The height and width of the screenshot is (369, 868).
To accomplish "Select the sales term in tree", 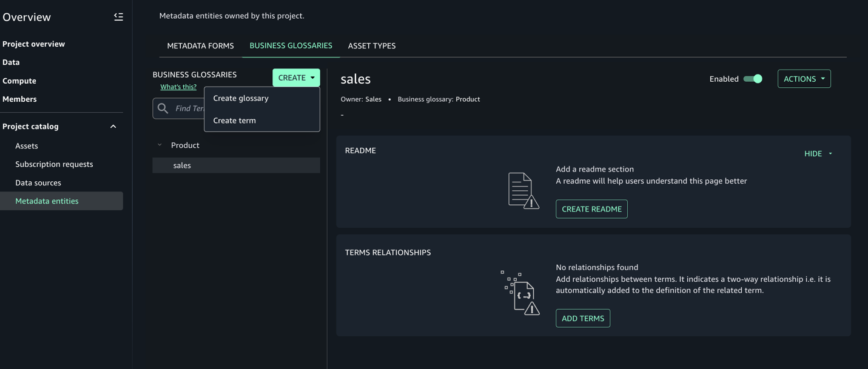I will pyautogui.click(x=182, y=165).
